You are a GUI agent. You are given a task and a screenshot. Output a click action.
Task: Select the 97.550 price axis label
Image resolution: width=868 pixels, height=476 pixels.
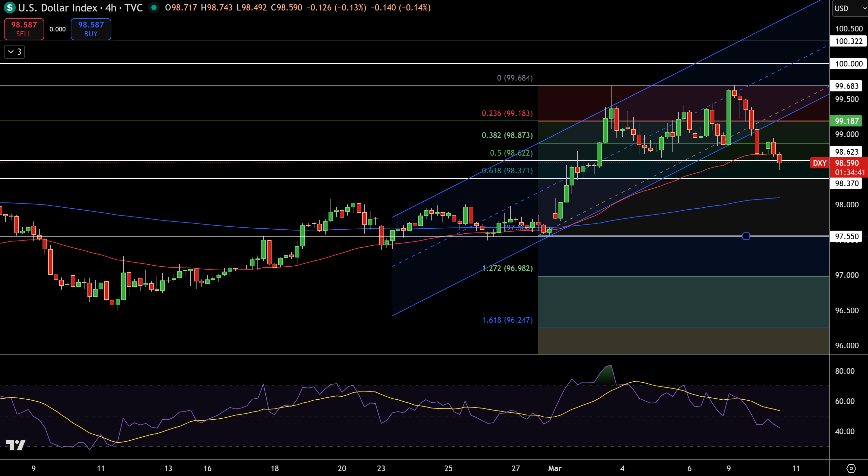(846, 236)
